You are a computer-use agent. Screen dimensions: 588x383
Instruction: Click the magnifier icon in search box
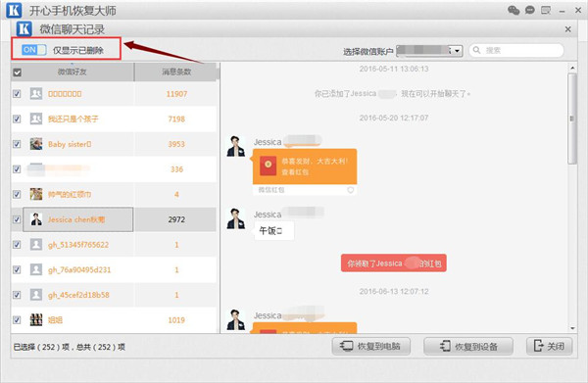pos(476,50)
